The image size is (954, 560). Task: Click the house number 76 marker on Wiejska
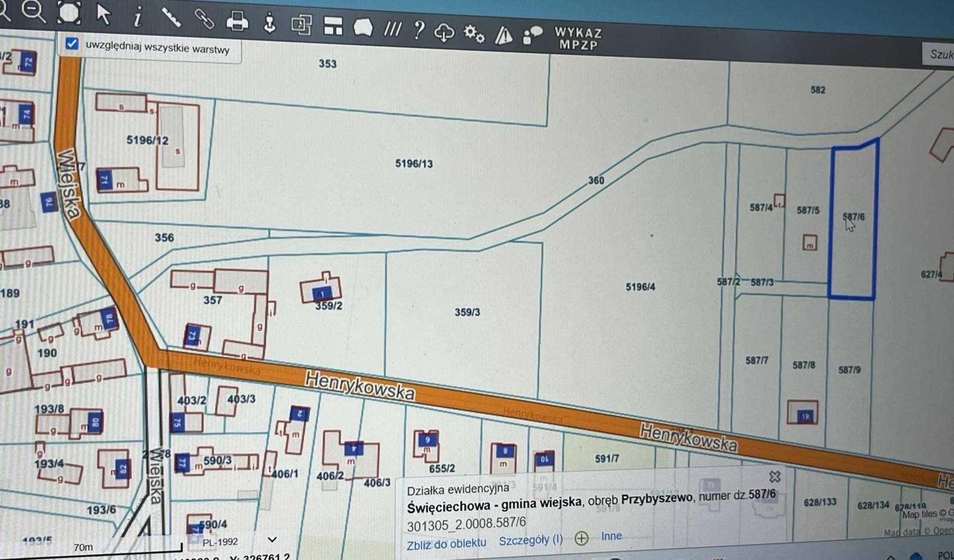pyautogui.click(x=48, y=203)
